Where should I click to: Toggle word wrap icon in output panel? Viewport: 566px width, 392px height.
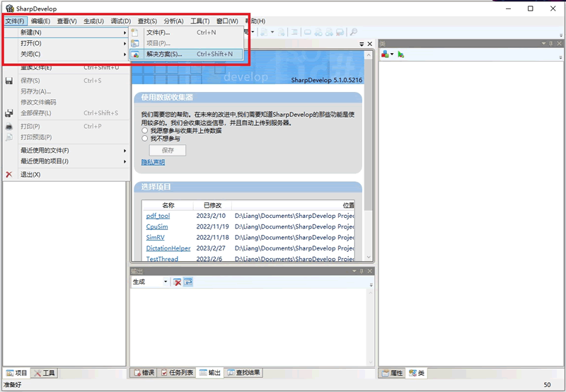(188, 282)
